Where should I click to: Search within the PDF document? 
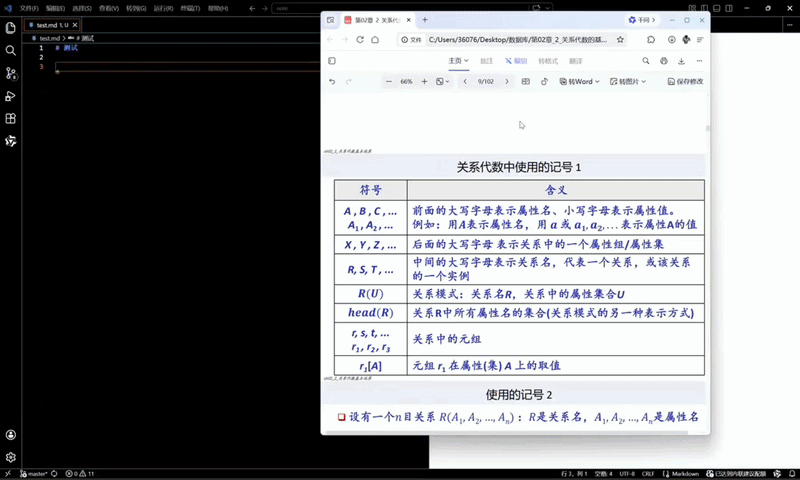pyautogui.click(x=645, y=61)
